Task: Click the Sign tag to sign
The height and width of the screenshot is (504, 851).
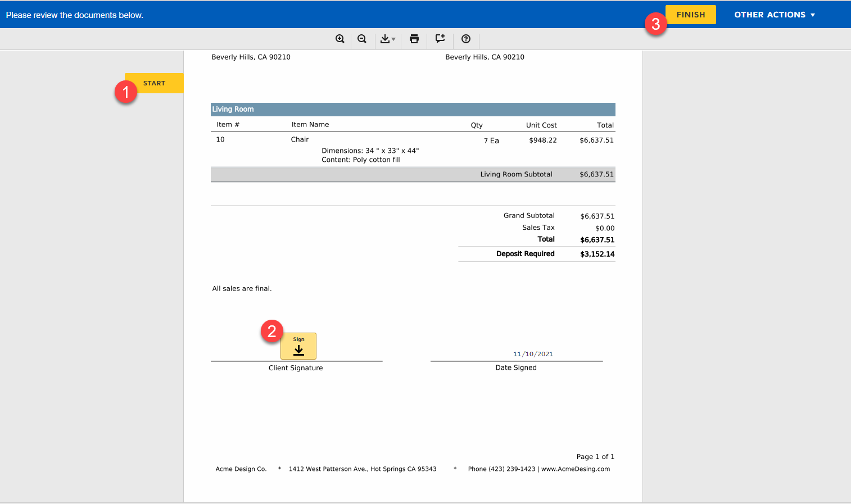Action: (x=298, y=346)
